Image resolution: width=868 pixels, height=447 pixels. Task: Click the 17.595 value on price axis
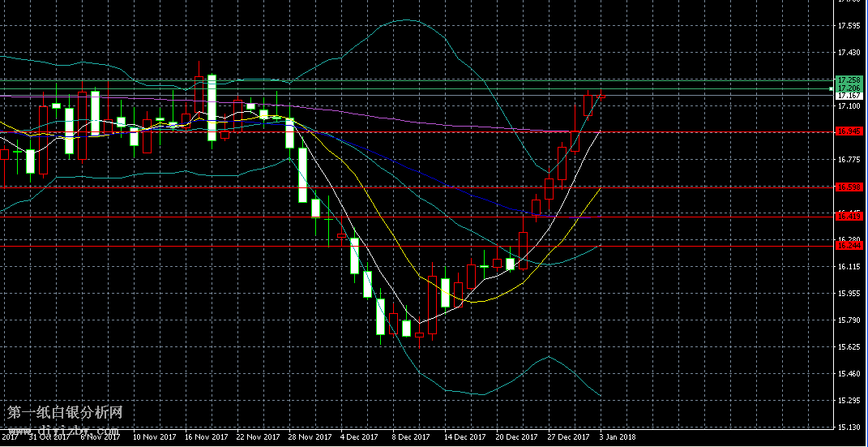click(848, 26)
